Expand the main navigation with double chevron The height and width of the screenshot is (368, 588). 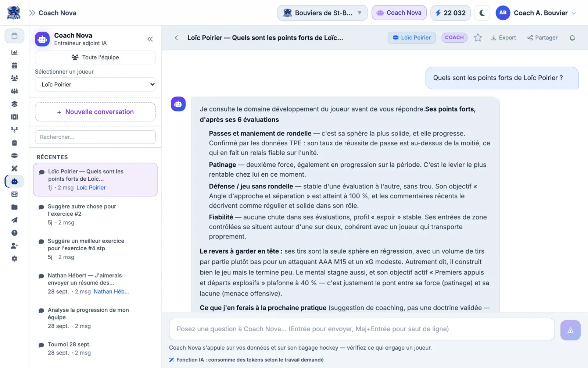(x=32, y=13)
